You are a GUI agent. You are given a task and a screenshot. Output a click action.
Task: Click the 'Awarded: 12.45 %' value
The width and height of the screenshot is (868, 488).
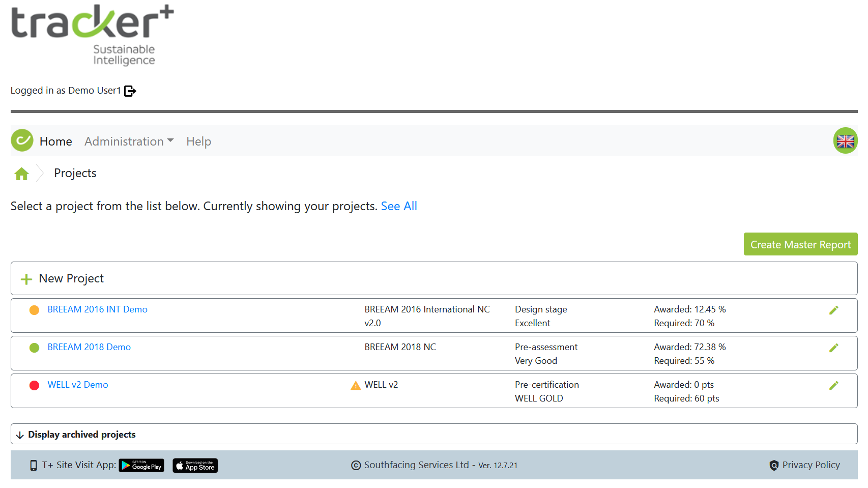[690, 309]
